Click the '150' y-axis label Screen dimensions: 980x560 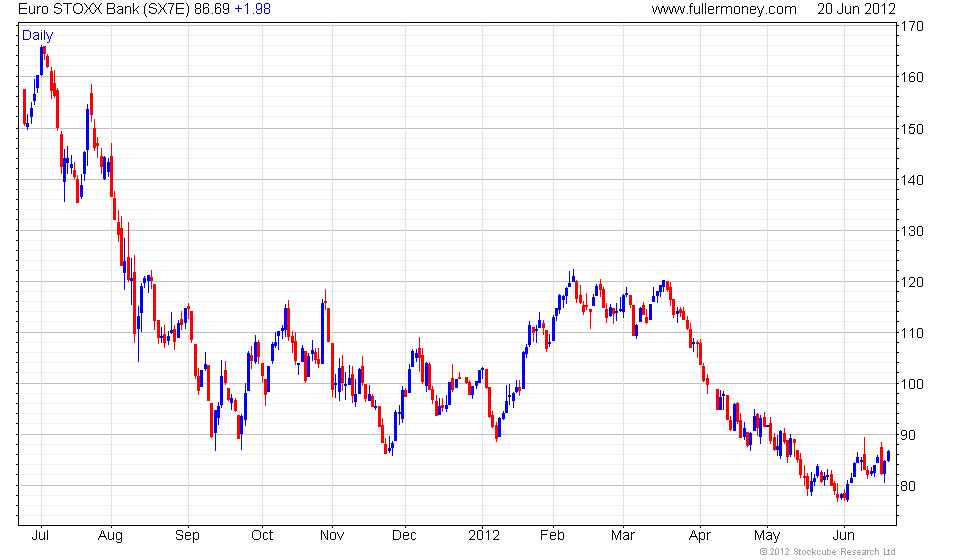click(x=912, y=129)
